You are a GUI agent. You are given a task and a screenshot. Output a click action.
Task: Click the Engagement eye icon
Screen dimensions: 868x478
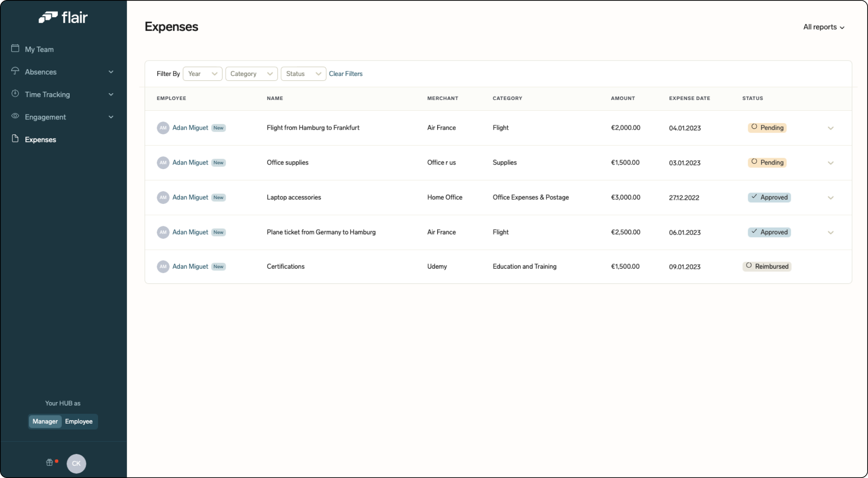point(15,116)
